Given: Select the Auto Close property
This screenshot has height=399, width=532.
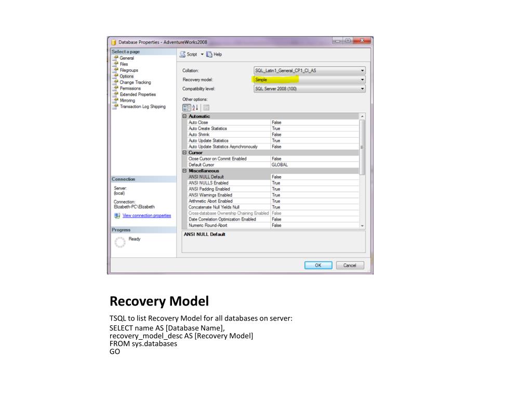Looking at the screenshot, I should point(273,123).
